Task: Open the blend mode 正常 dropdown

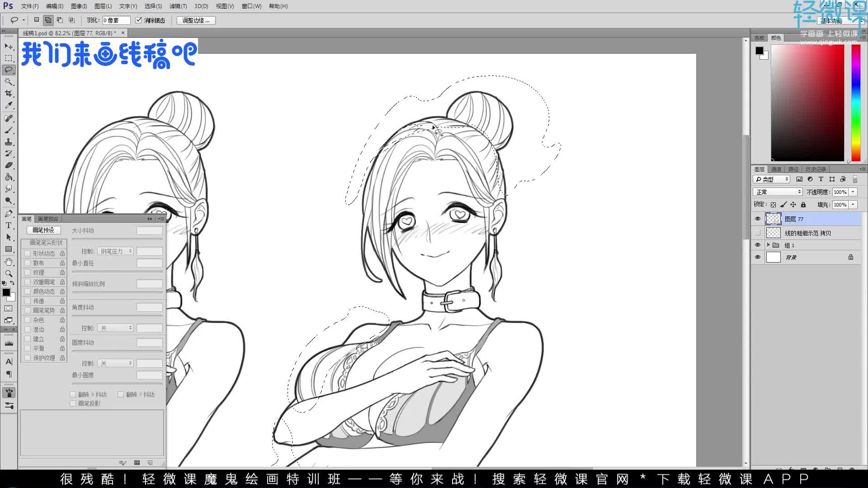Action: (778, 192)
